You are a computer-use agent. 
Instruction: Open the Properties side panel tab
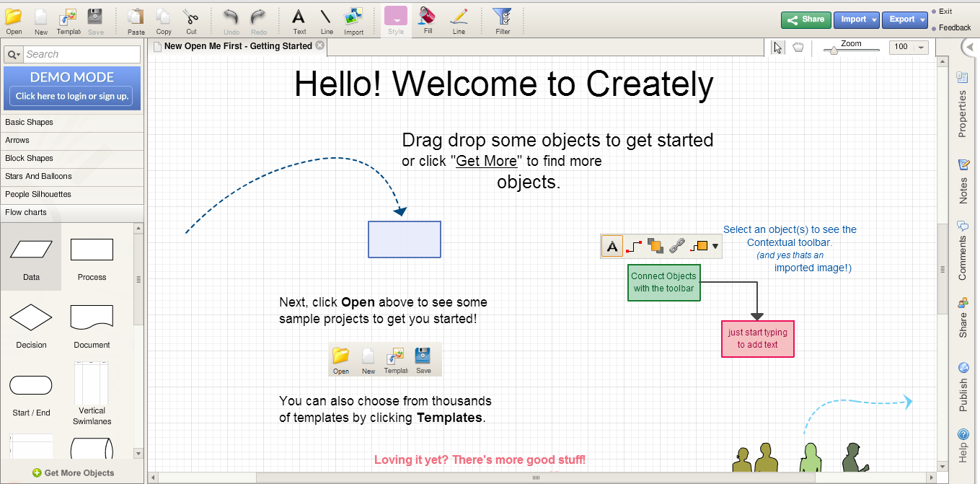tap(963, 105)
